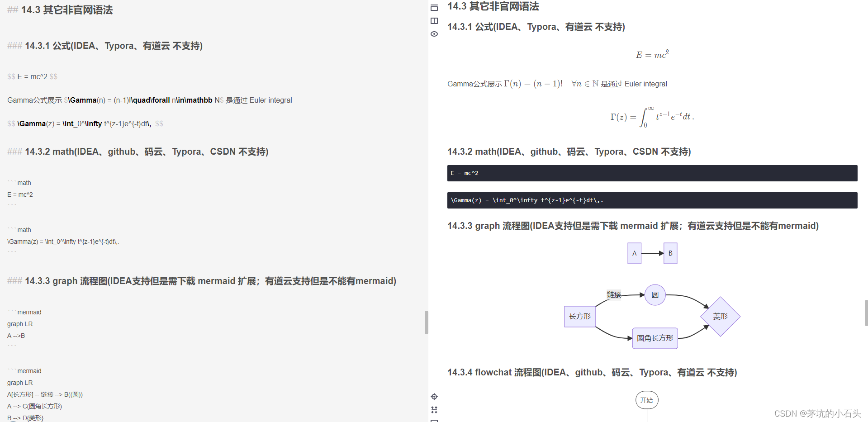Screen dimensions: 868x422
Task: Select the source line 'A -->B'
Action: (x=16, y=336)
